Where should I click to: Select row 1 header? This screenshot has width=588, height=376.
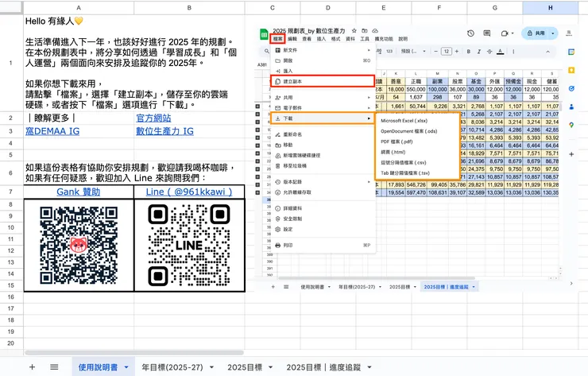[x=11, y=63]
